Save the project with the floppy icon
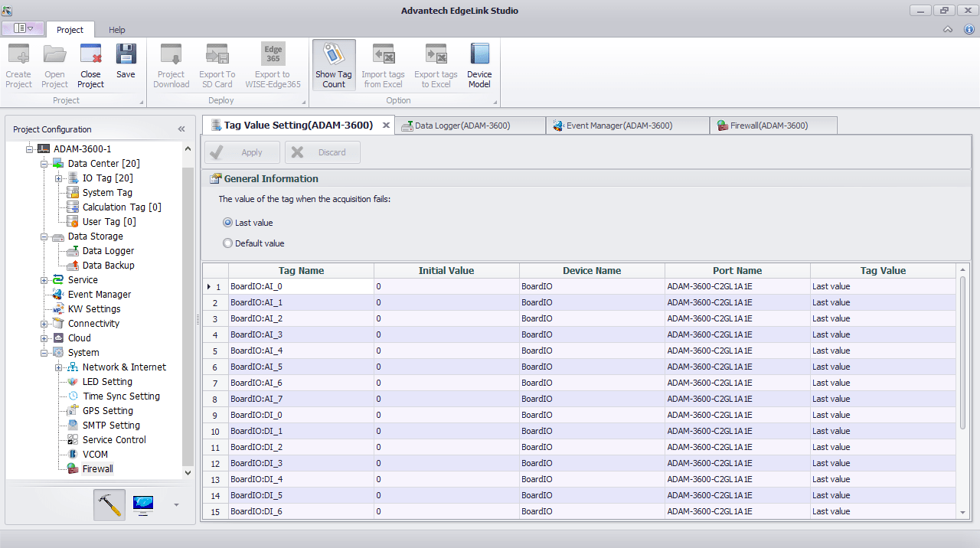 [126, 55]
